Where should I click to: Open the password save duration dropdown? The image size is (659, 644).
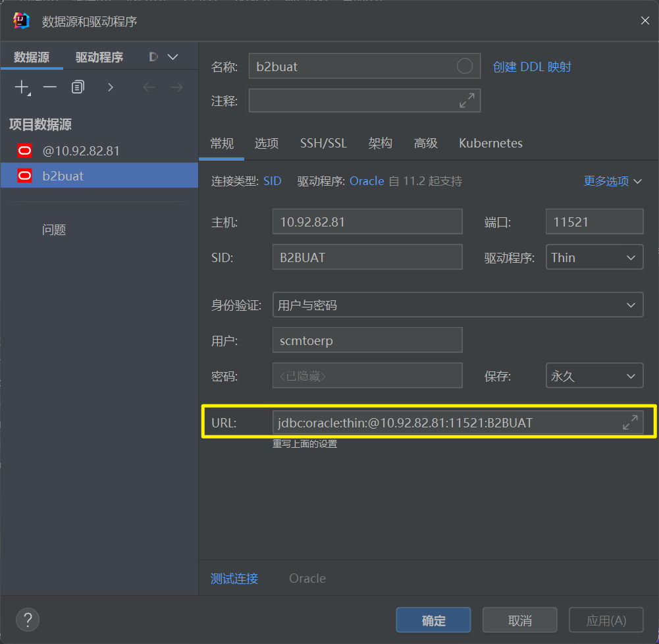pyautogui.click(x=594, y=376)
